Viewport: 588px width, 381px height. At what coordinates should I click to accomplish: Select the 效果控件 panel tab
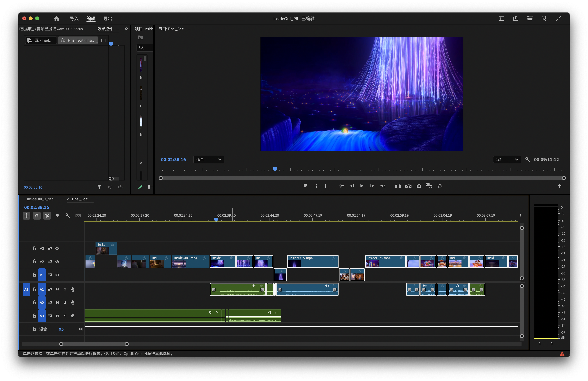pyautogui.click(x=105, y=29)
